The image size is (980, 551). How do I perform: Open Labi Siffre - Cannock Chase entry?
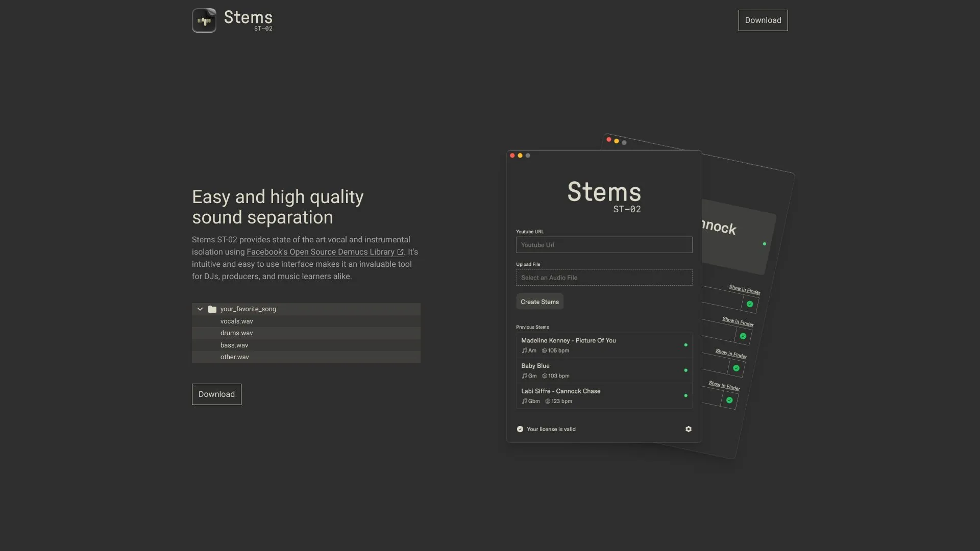point(604,396)
